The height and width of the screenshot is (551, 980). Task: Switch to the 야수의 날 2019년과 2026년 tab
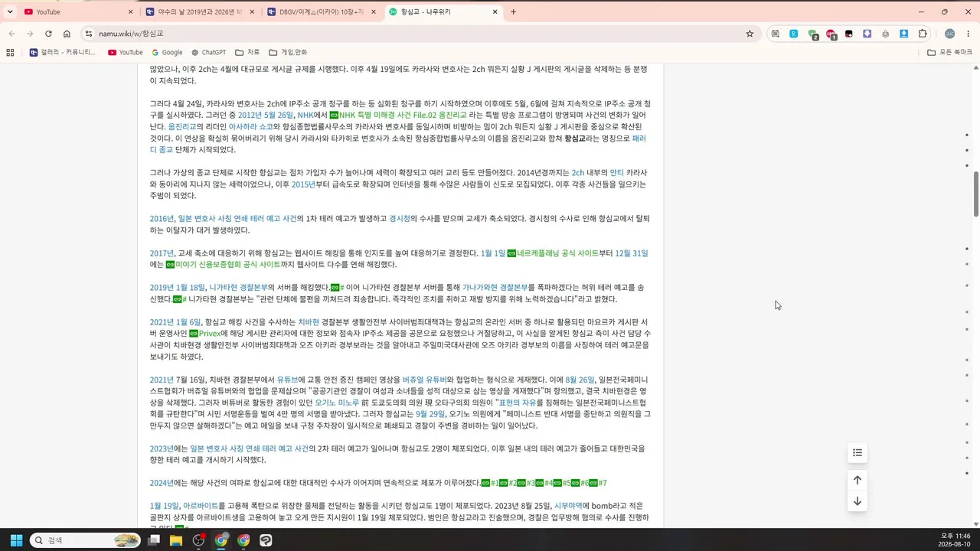pos(199,11)
